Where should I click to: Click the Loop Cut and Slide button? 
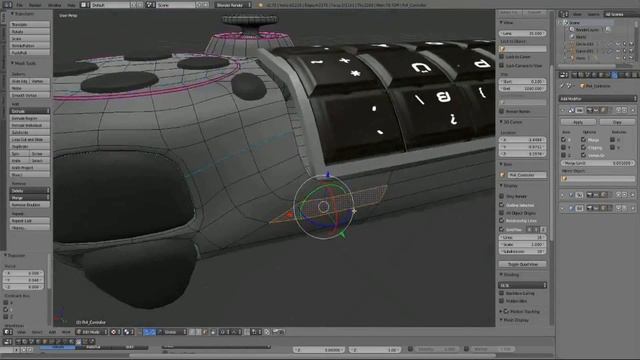[30, 139]
